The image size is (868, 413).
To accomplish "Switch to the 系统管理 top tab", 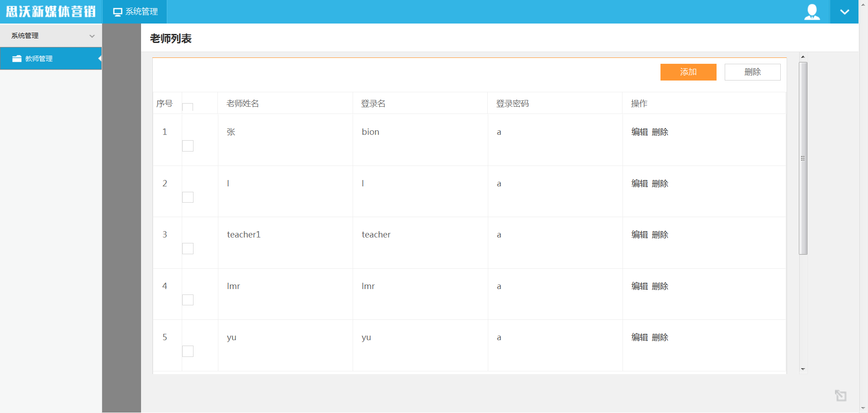I will 135,12.
